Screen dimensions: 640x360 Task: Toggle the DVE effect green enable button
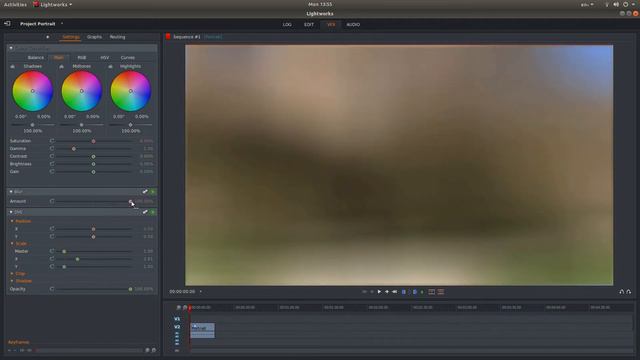pyautogui.click(x=153, y=212)
